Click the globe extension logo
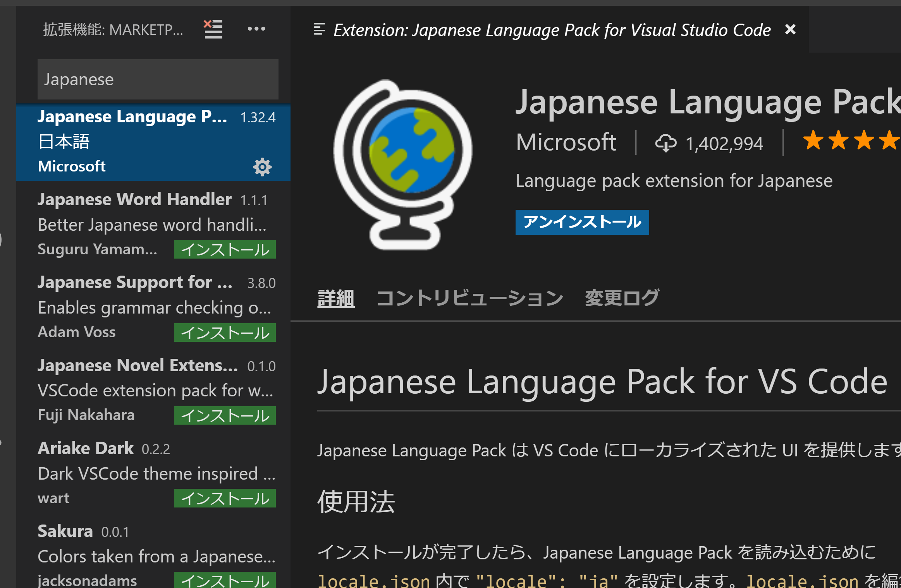 pos(403,165)
